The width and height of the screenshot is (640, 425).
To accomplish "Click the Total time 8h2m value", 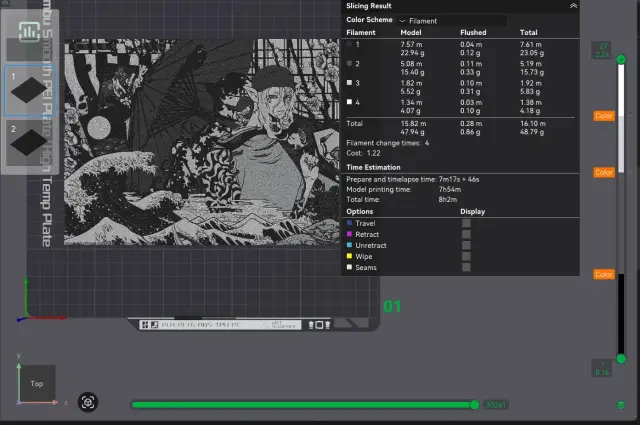I will pos(448,200).
